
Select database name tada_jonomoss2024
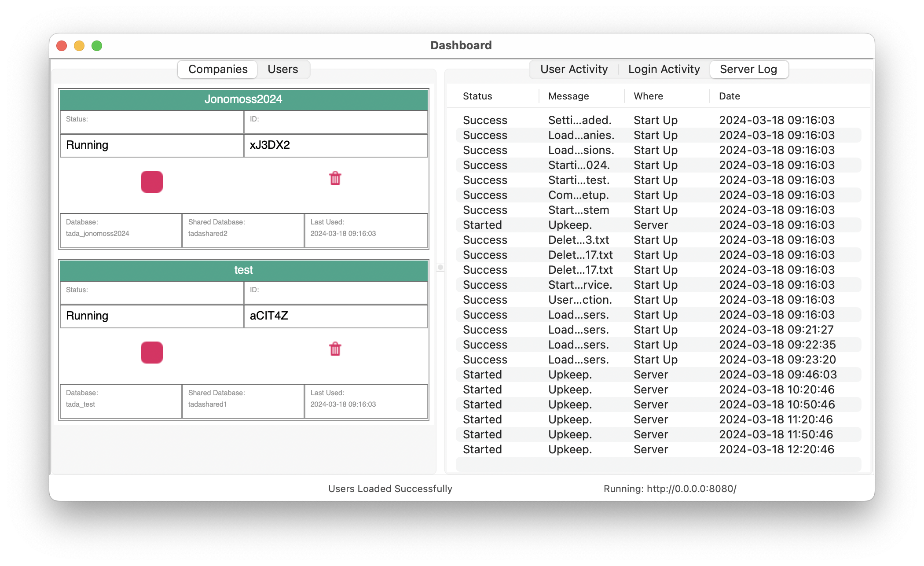point(98,233)
